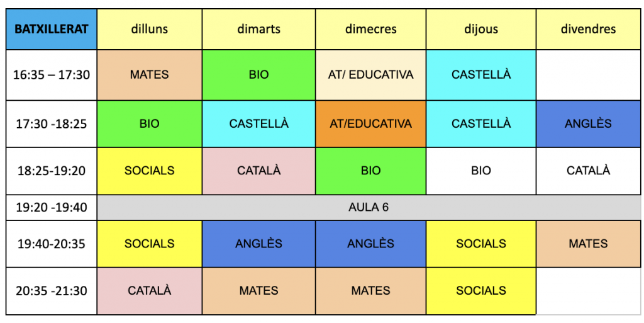644x323 pixels.
Task: Select the orange AT/EDUCATIVA cell
Action: (x=371, y=123)
